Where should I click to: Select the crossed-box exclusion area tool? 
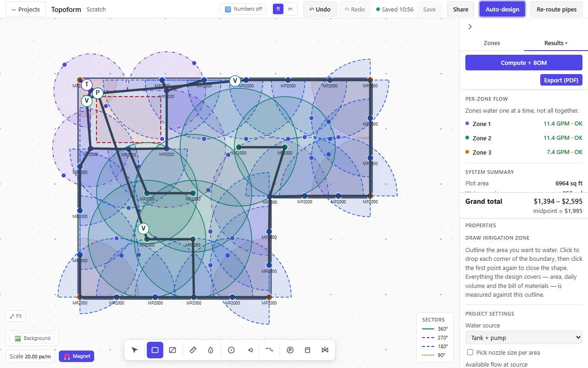(173, 350)
